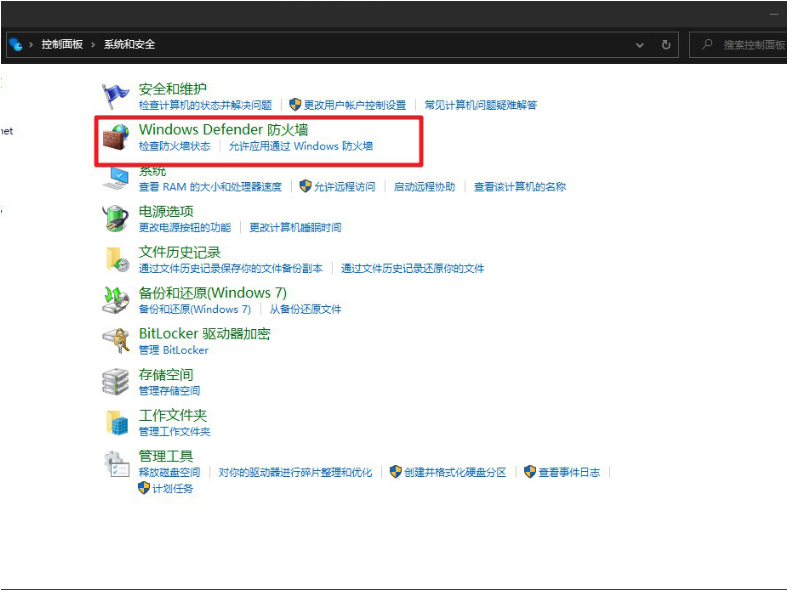
Task: Click the Storage Spaces drives icon
Action: tap(116, 382)
